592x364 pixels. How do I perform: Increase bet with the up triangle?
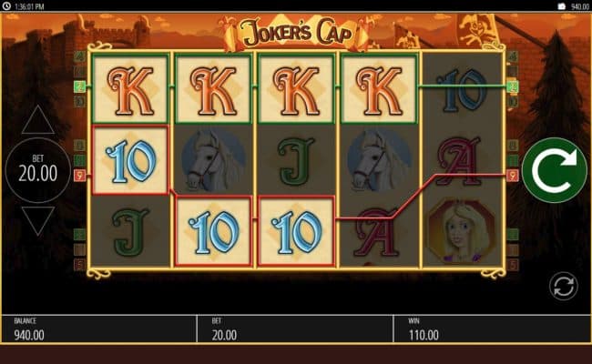pos(37,120)
